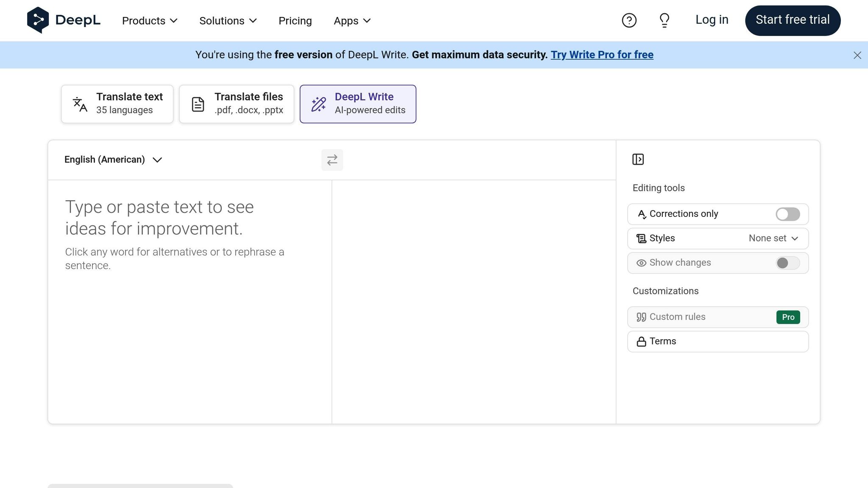This screenshot has width=868, height=488.
Task: Click the Styles scroll icon
Action: point(641,238)
